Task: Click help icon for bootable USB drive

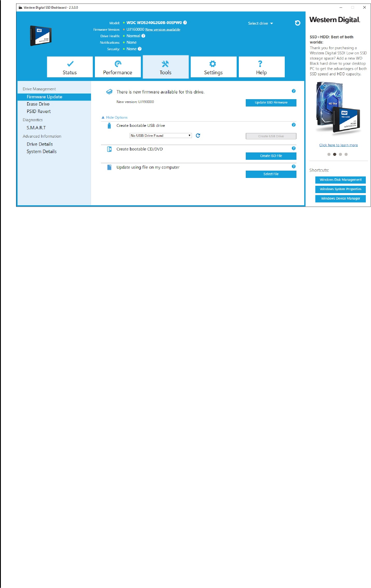Action: click(x=294, y=125)
